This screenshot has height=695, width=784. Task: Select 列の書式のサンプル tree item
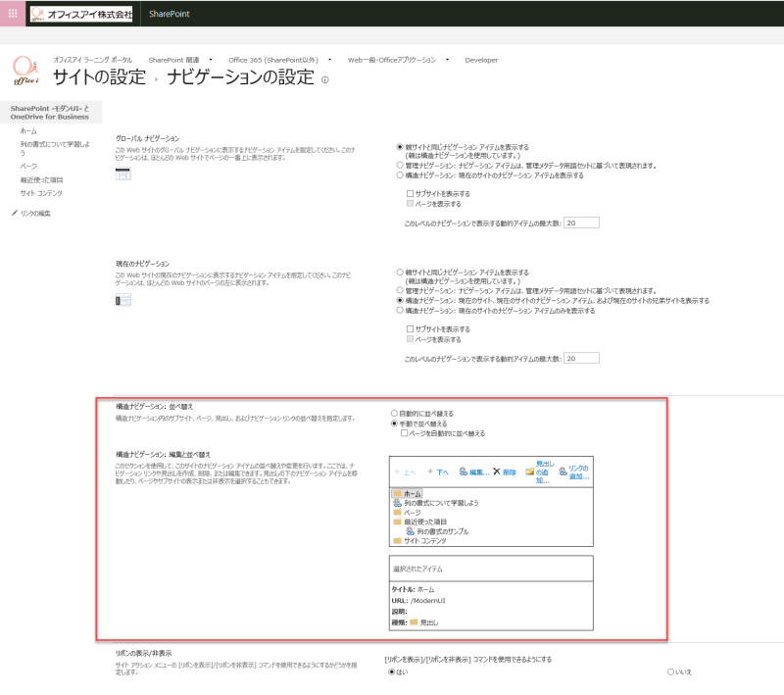[x=443, y=531]
